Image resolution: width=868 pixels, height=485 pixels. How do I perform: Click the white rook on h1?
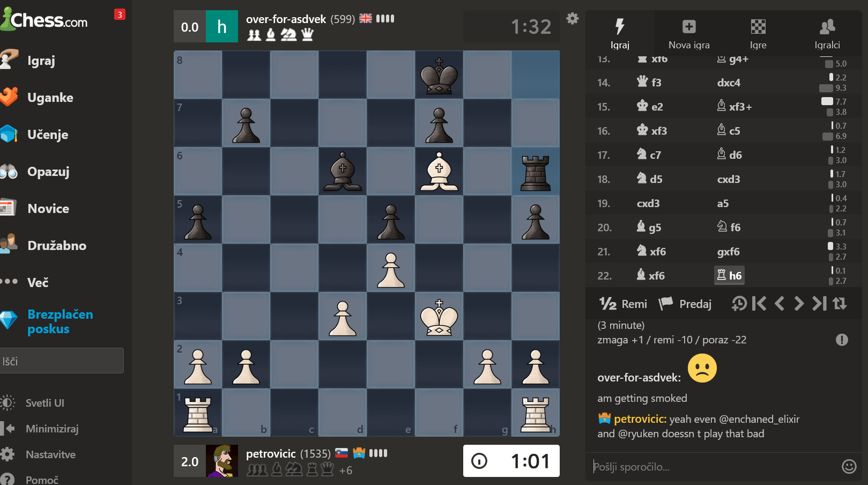pos(536,413)
